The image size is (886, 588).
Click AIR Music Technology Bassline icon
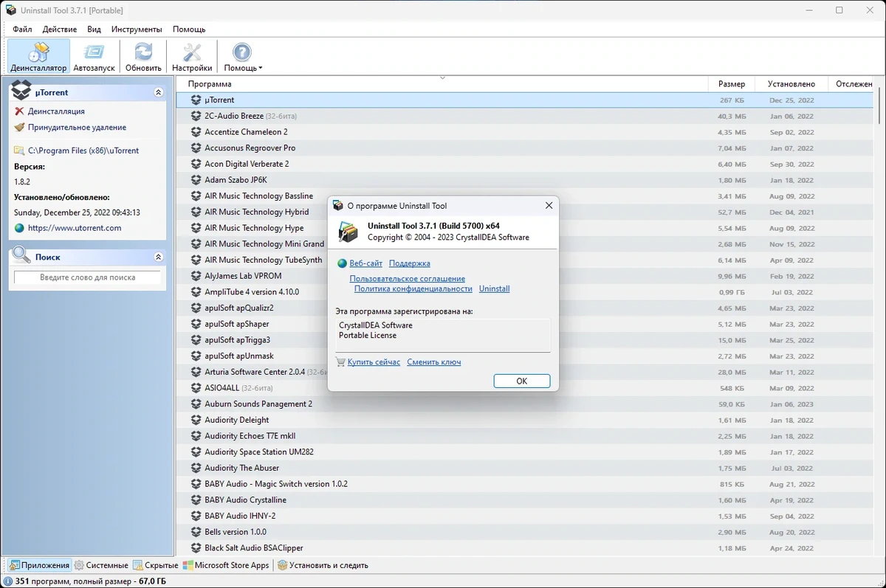[x=196, y=196]
